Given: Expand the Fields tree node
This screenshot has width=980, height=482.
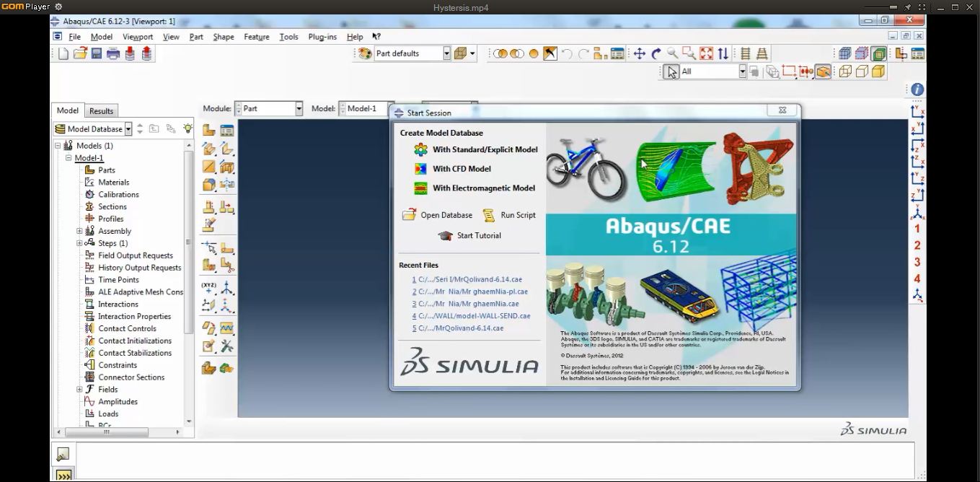Looking at the screenshot, I should [79, 390].
